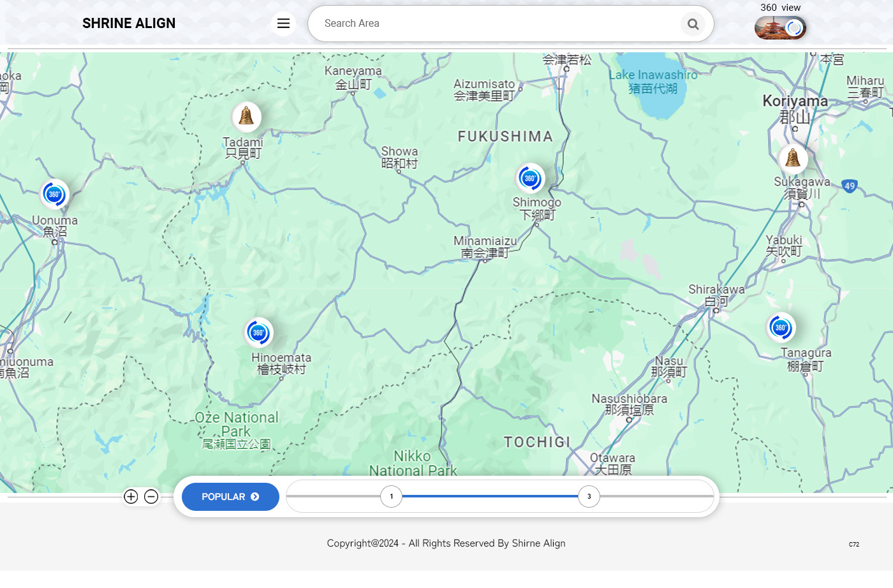
Task: Click the Oze National Park label
Action: (237, 431)
